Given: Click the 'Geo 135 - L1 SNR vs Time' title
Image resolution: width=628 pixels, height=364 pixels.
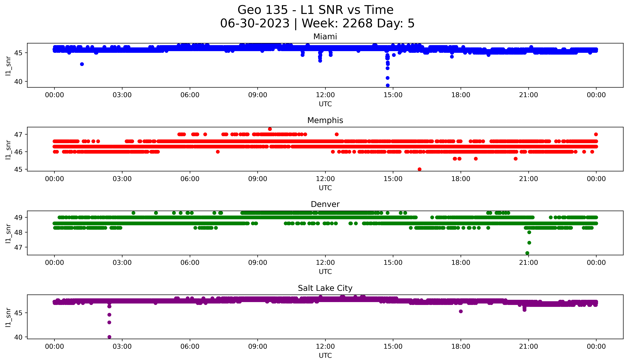Looking at the screenshot, I should (x=315, y=10).
